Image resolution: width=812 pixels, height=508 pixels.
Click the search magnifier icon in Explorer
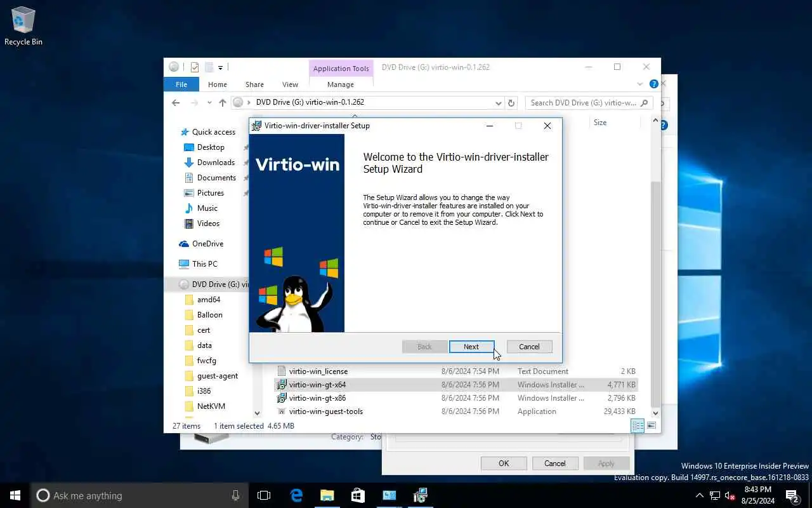(x=645, y=102)
